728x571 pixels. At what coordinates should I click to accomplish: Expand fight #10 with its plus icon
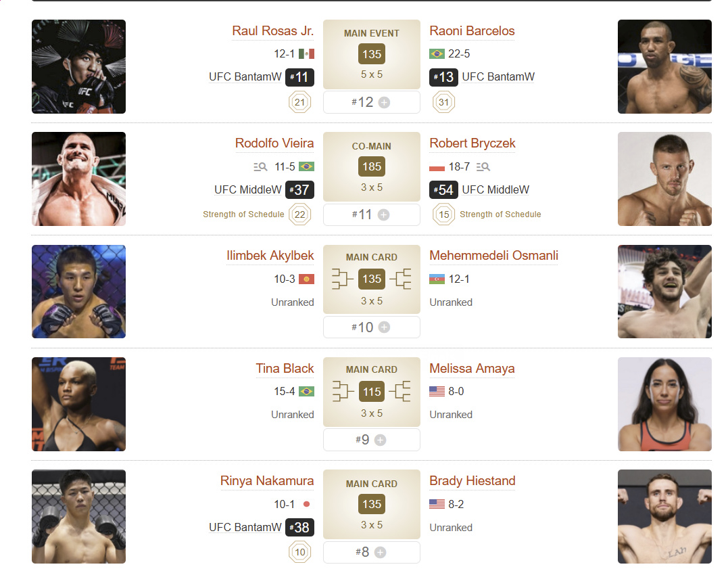[384, 327]
